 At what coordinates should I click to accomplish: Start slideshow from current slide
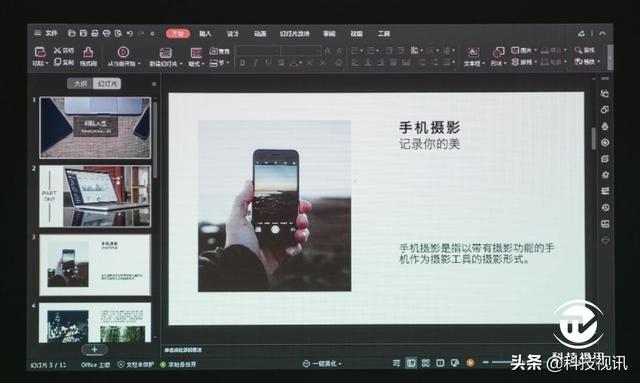click(123, 52)
